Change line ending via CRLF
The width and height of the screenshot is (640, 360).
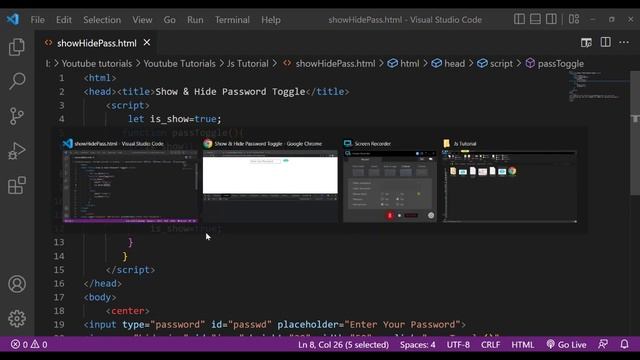tap(490, 344)
